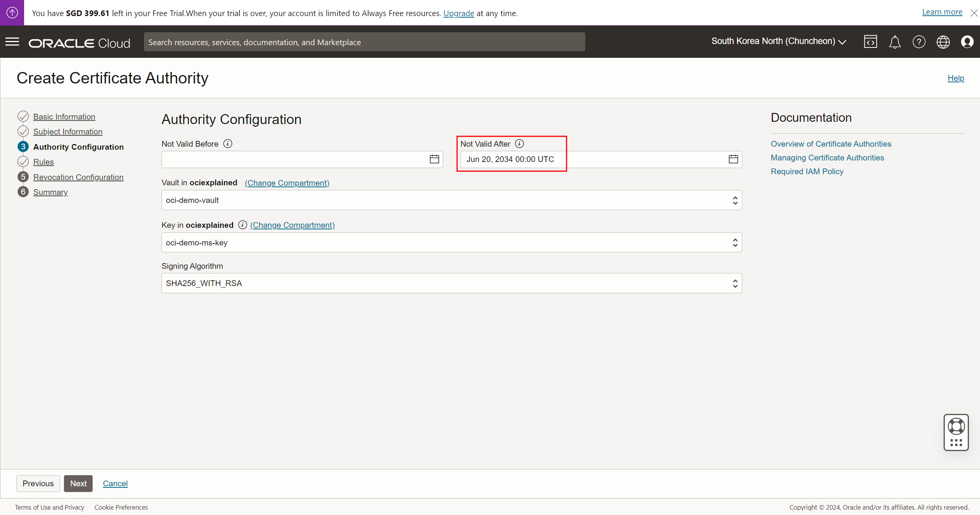This screenshot has height=515, width=980.
Task: Click the Not Valid Before input field
Action: point(295,159)
